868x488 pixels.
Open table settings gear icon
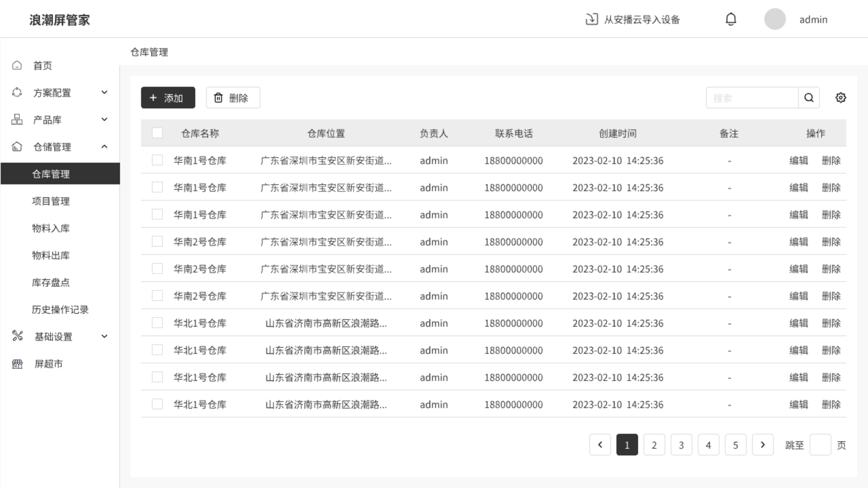tap(840, 98)
